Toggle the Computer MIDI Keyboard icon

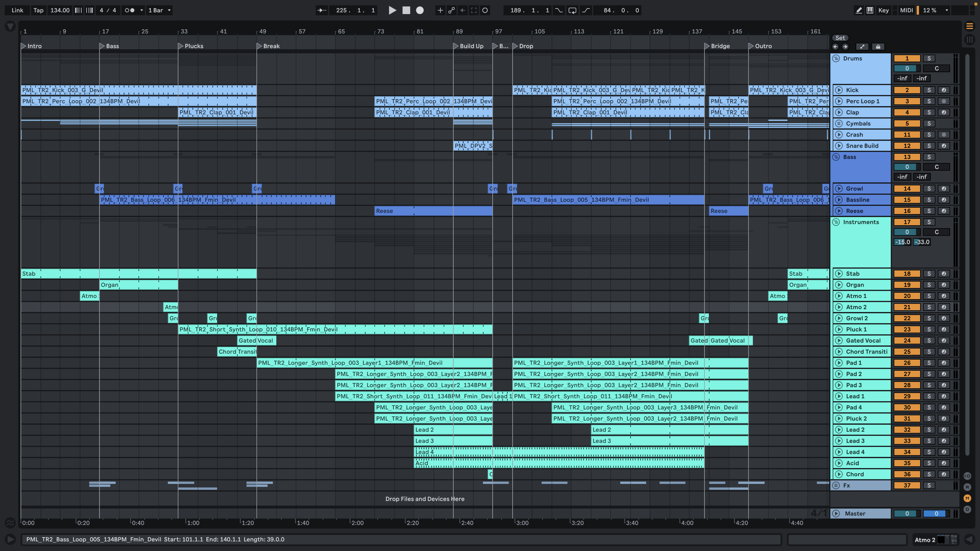click(x=870, y=10)
